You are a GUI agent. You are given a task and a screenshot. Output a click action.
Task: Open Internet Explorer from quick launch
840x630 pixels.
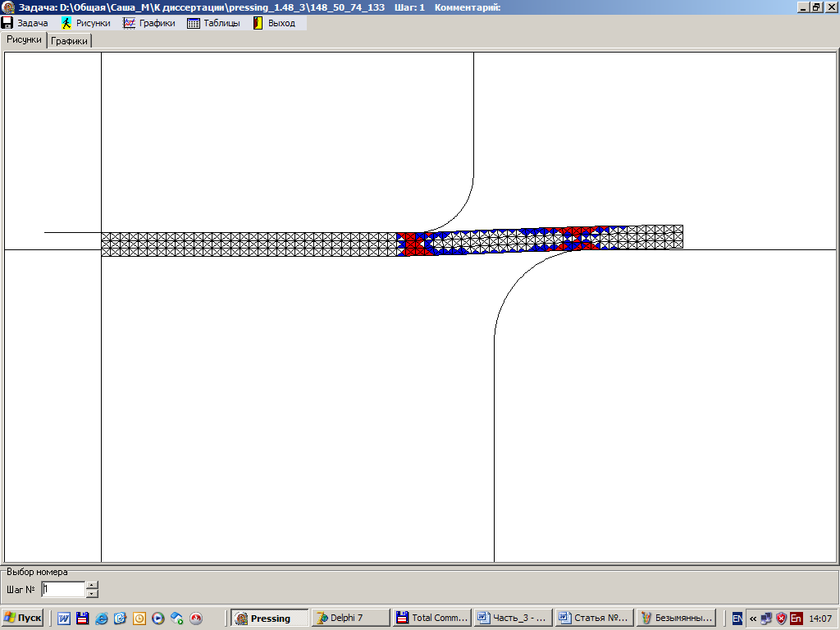102,619
